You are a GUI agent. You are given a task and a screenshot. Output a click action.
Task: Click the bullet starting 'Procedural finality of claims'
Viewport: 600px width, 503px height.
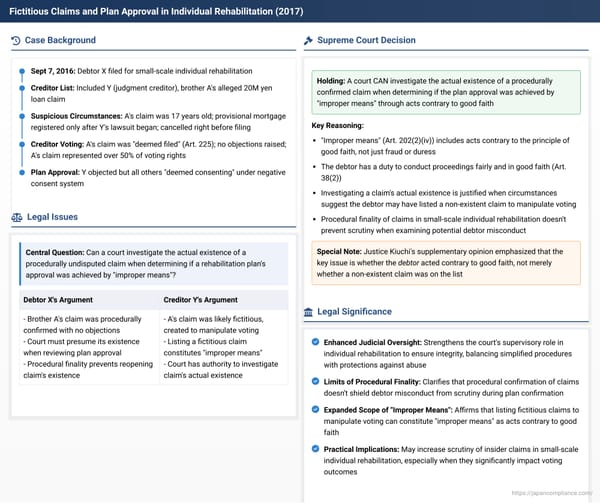(443, 225)
